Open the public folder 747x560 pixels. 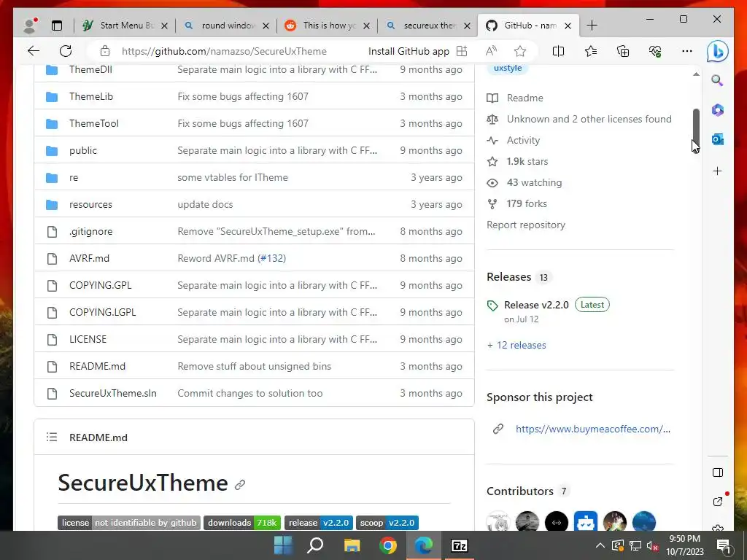click(x=83, y=150)
